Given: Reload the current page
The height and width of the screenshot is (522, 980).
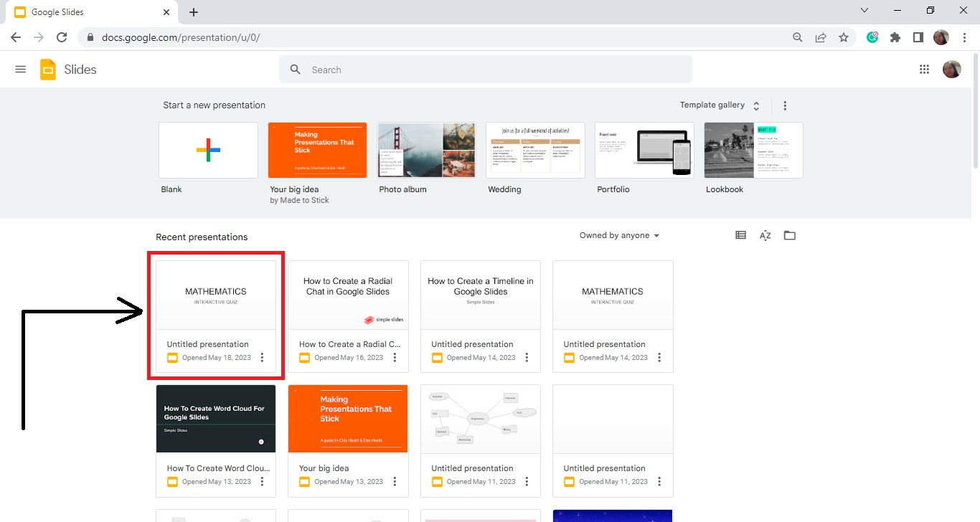Looking at the screenshot, I should (x=62, y=37).
